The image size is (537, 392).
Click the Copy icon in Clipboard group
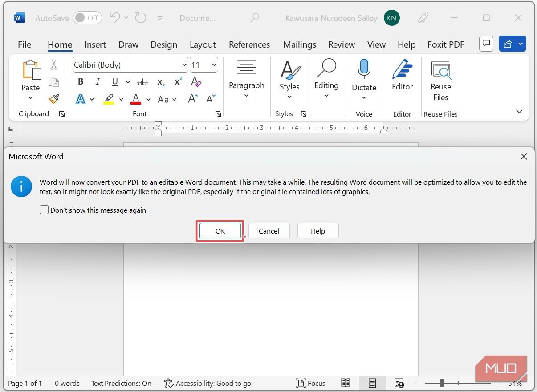click(x=54, y=82)
